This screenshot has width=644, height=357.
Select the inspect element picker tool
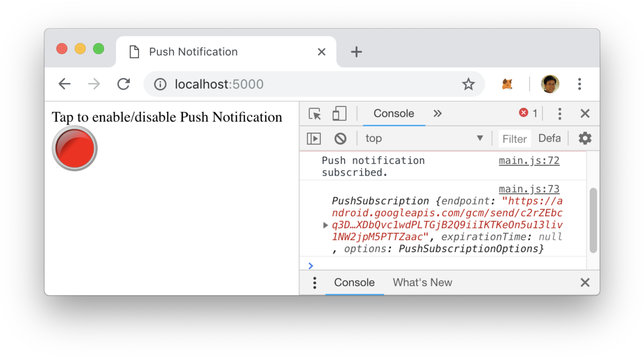315,114
